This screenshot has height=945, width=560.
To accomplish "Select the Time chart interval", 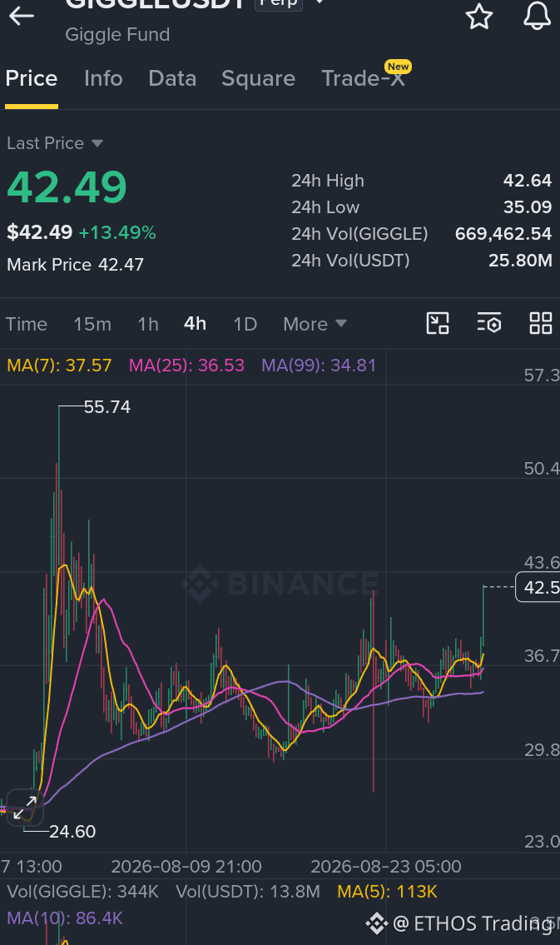I will point(27,324).
